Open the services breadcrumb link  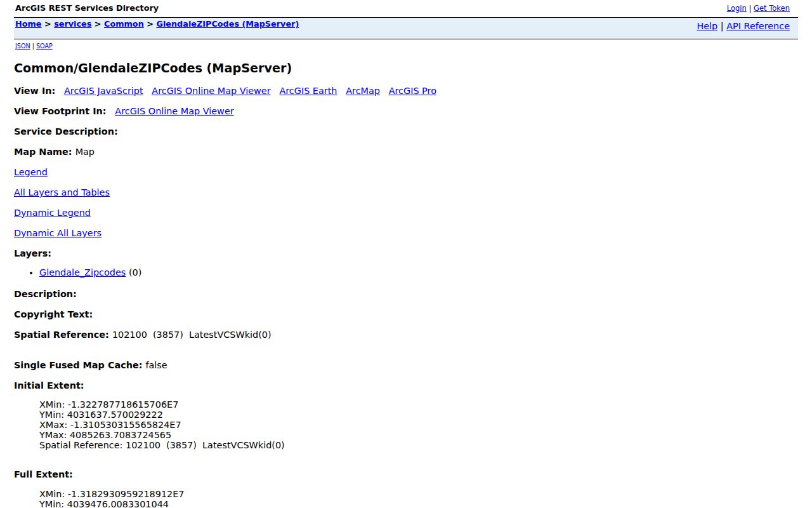73,24
